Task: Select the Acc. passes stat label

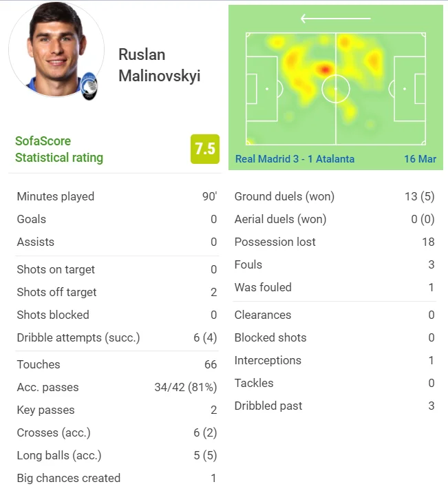Action: (x=47, y=387)
